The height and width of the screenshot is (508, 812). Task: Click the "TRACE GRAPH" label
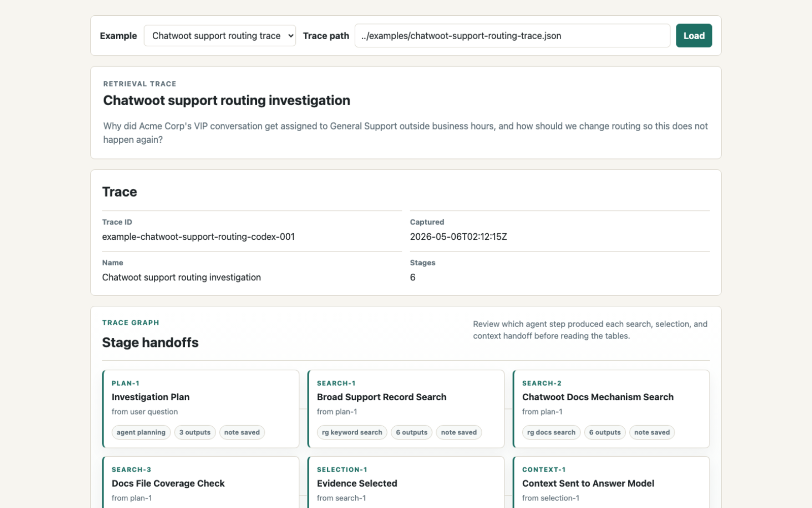pos(130,323)
